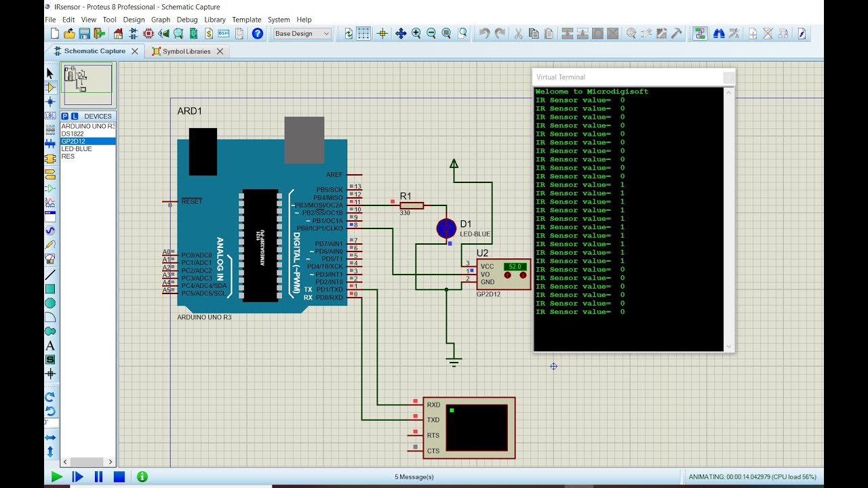
Task: Toggle wire autorouter in toolbar
Action: click(701, 33)
